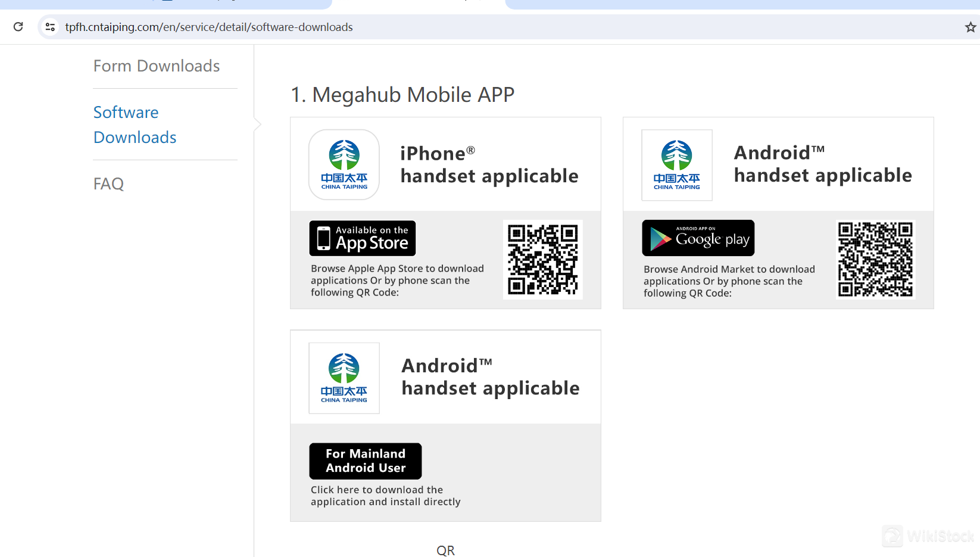Viewport: 980px width, 557px height.
Task: Click the iPhone App Store QR code
Action: 542,259
